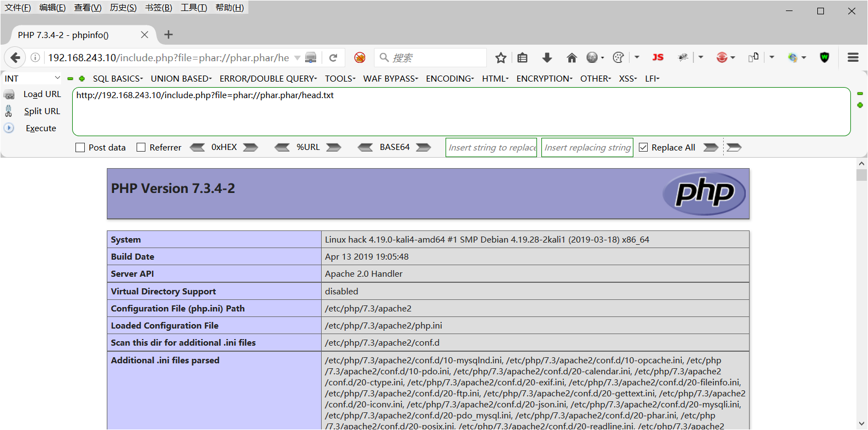Bookmark this page with the star
868x430 pixels.
click(x=501, y=57)
